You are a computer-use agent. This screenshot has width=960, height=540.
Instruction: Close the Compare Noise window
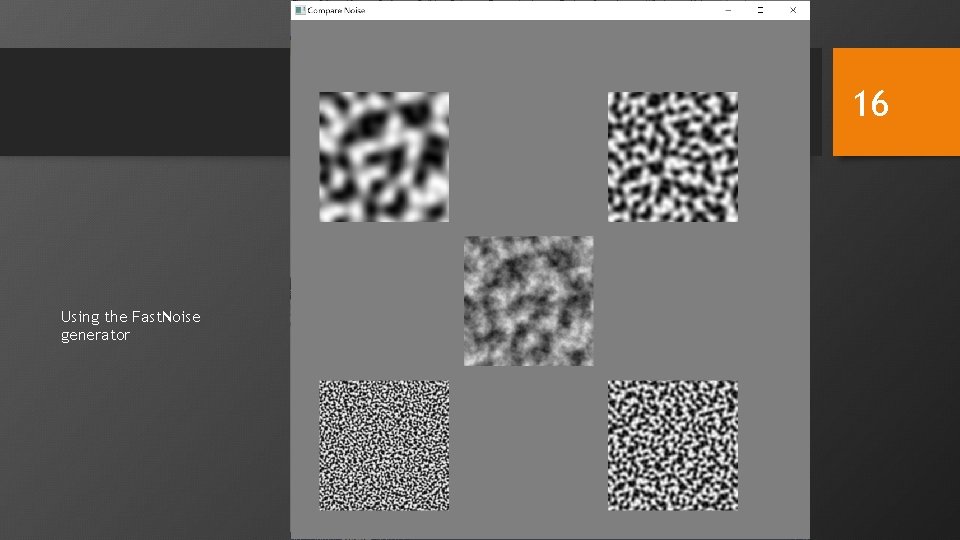coord(793,10)
